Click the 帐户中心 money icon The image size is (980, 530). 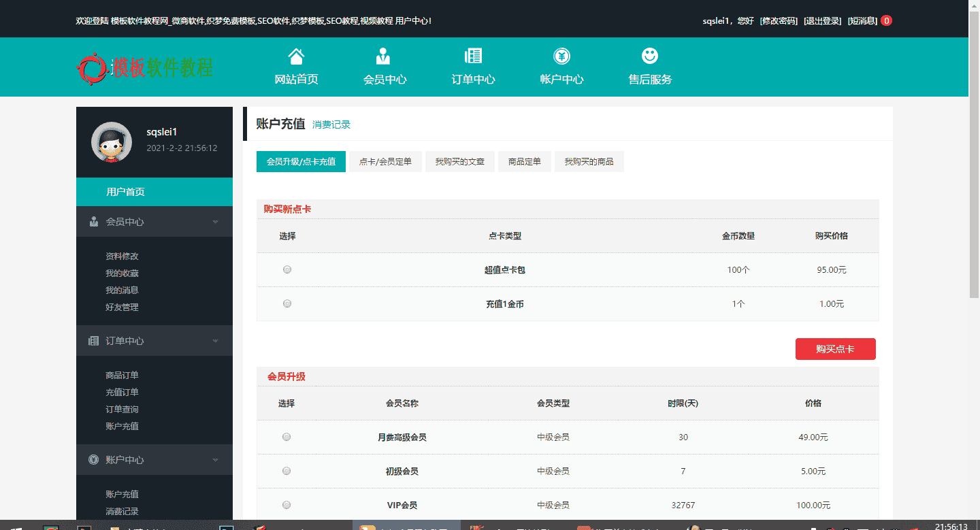click(x=561, y=56)
